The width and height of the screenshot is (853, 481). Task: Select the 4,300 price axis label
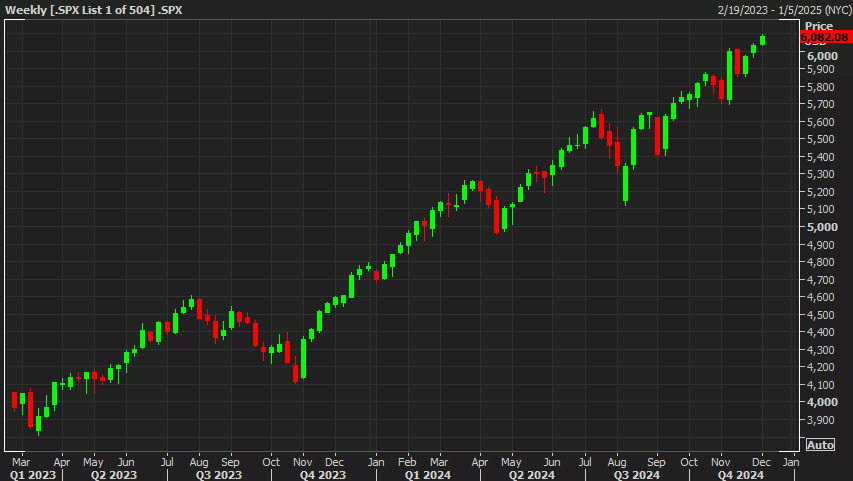pos(821,350)
